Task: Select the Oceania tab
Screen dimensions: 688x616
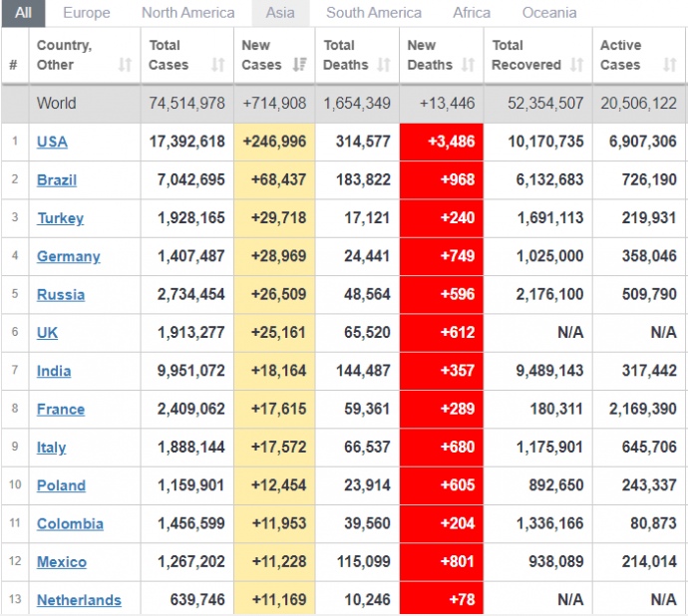Action: [549, 13]
